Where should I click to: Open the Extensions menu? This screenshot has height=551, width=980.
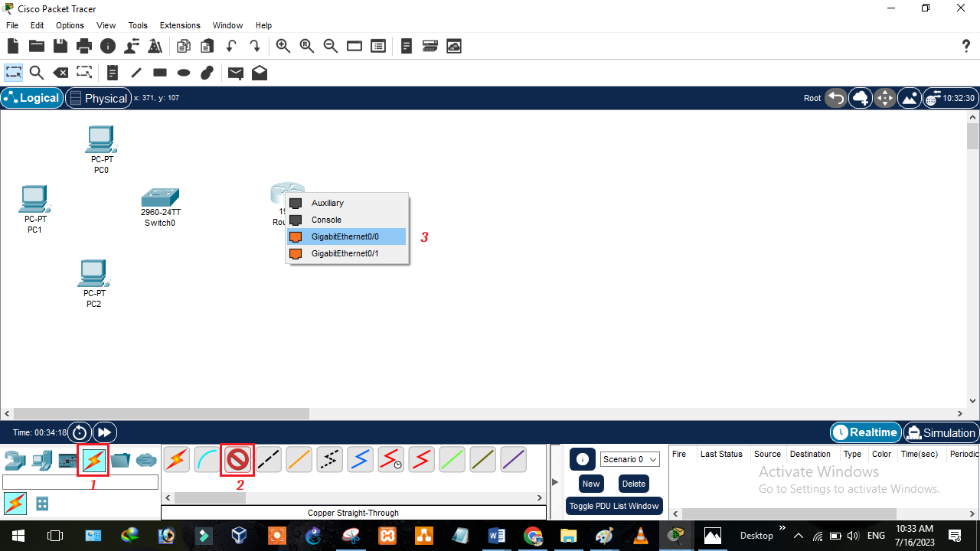pos(179,25)
